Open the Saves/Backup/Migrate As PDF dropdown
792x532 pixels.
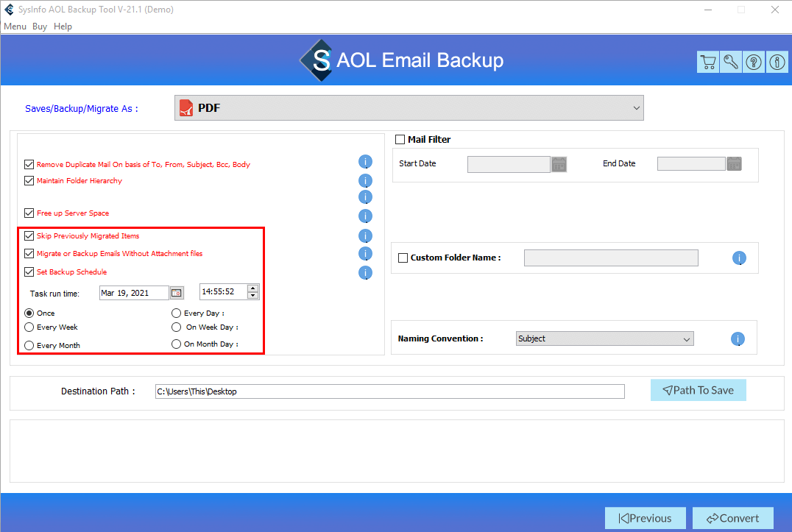tap(409, 108)
